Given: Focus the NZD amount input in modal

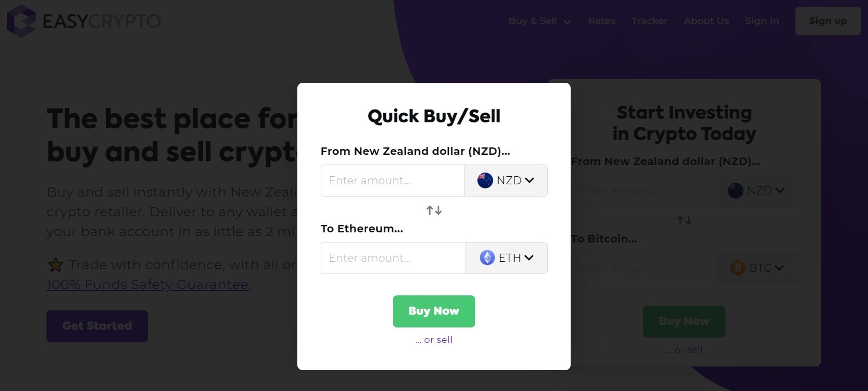Looking at the screenshot, I should (x=393, y=181).
